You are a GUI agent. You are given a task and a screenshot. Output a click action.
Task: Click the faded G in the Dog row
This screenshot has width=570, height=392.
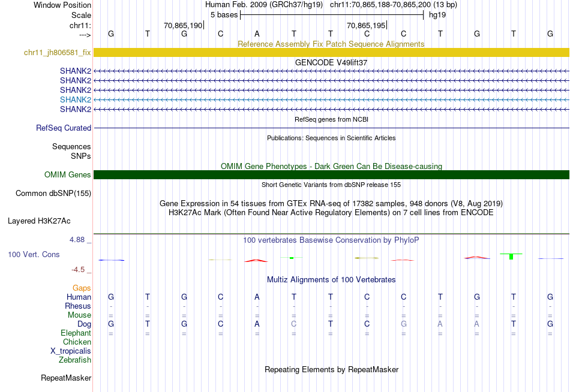click(404, 324)
